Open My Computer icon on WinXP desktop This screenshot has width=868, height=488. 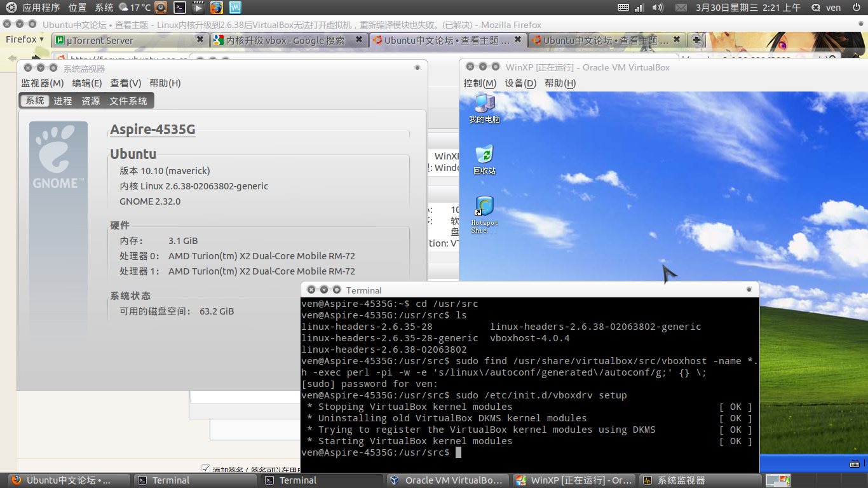[484, 108]
